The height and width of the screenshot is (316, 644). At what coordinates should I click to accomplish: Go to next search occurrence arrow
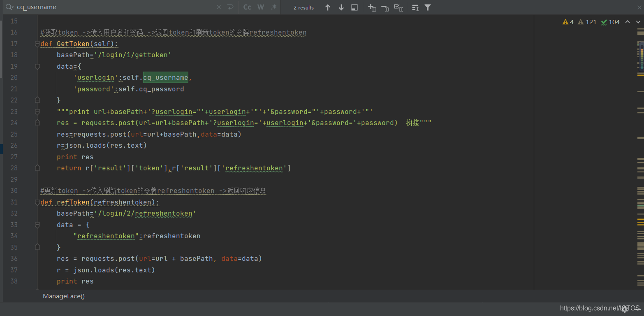pyautogui.click(x=341, y=7)
